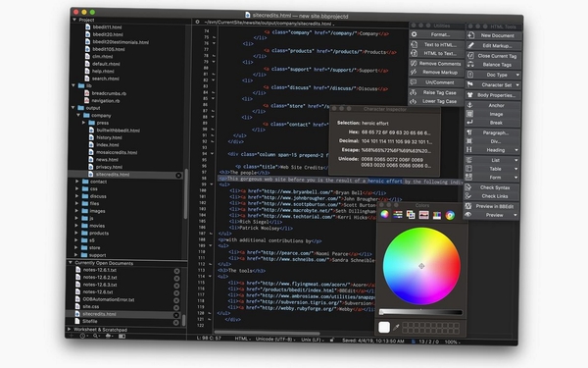Click the Div icon in HTML Tools
The width and height of the screenshot is (588, 368).
[469, 140]
